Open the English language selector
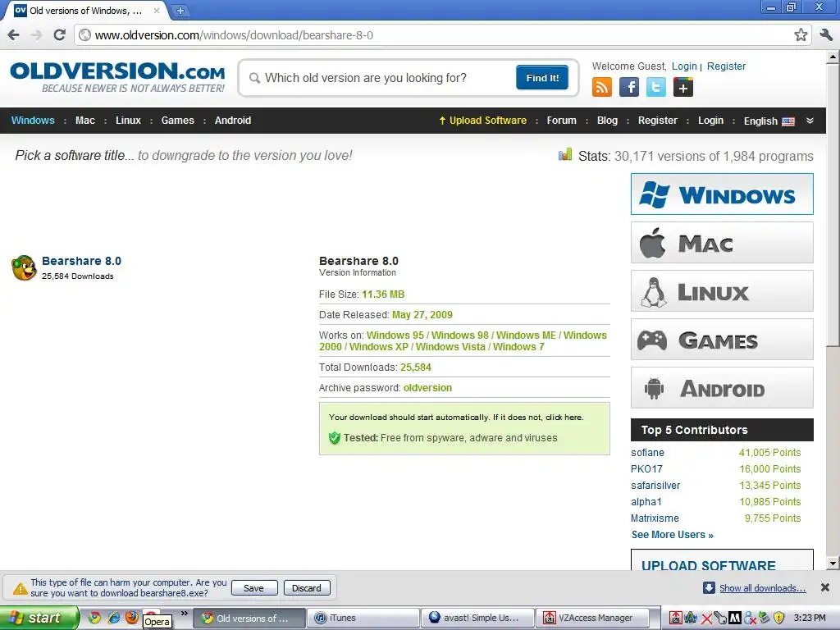 (x=769, y=121)
